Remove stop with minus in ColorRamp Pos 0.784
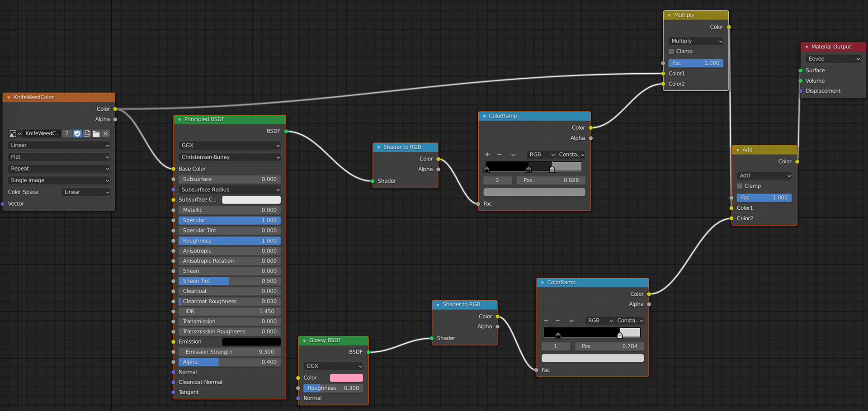The image size is (868, 411). [557, 321]
